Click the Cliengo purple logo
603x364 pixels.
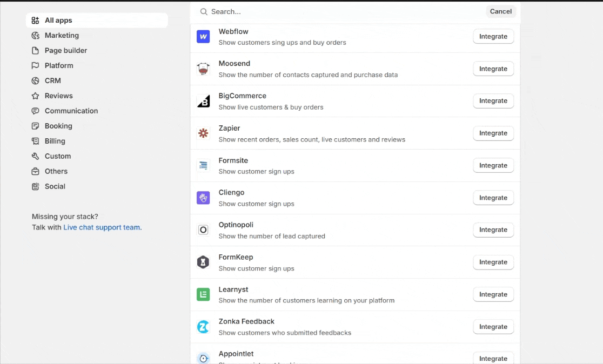pos(203,198)
